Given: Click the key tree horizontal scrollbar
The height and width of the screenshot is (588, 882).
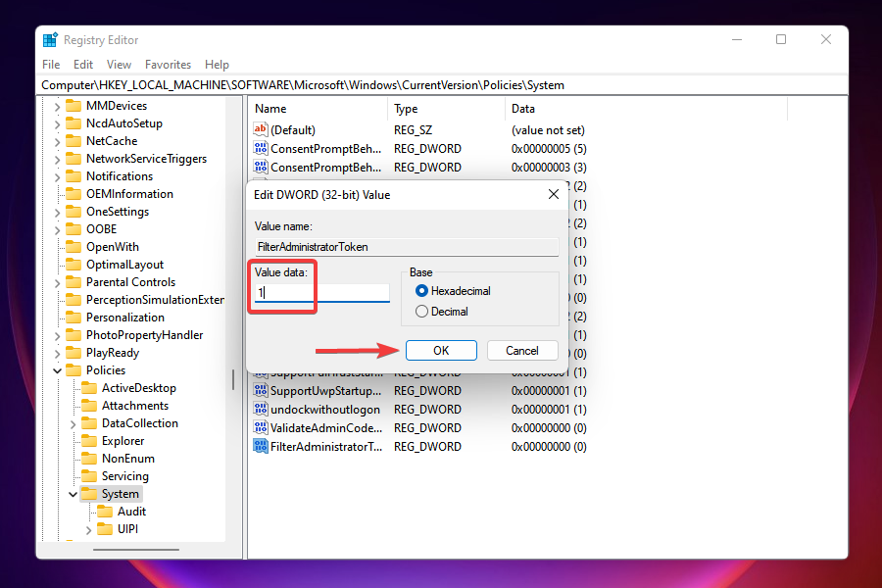Looking at the screenshot, I should click(136, 549).
